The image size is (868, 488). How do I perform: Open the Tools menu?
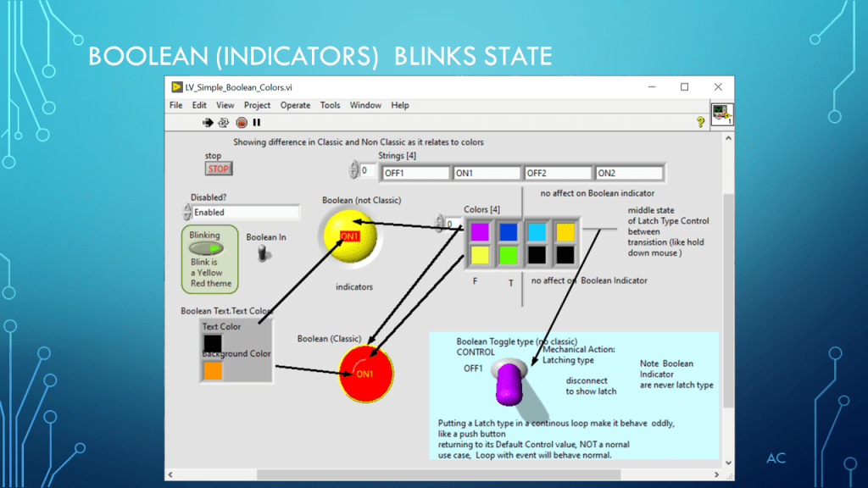[x=330, y=105]
